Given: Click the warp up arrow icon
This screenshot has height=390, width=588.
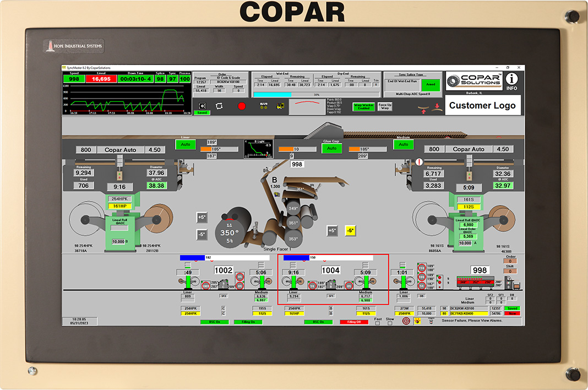Looking at the screenshot, I should (424, 110).
